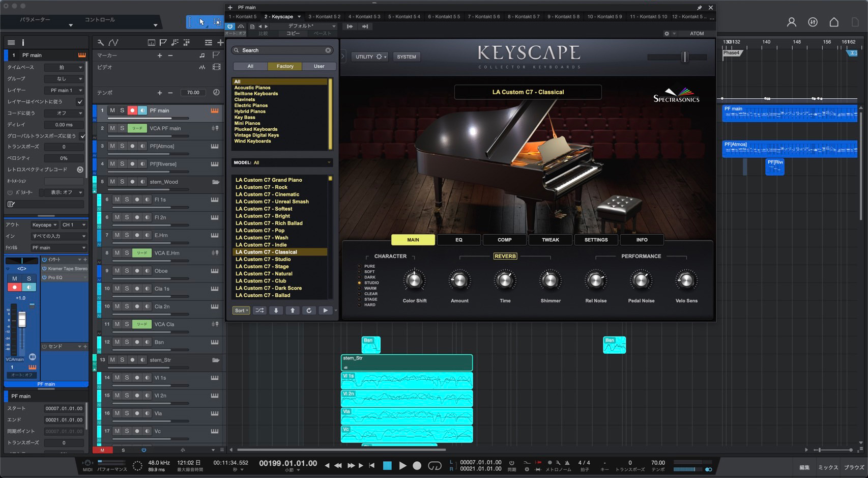This screenshot has width=868, height=478.
Task: Switch to the COMP tab
Action: pyautogui.click(x=505, y=240)
